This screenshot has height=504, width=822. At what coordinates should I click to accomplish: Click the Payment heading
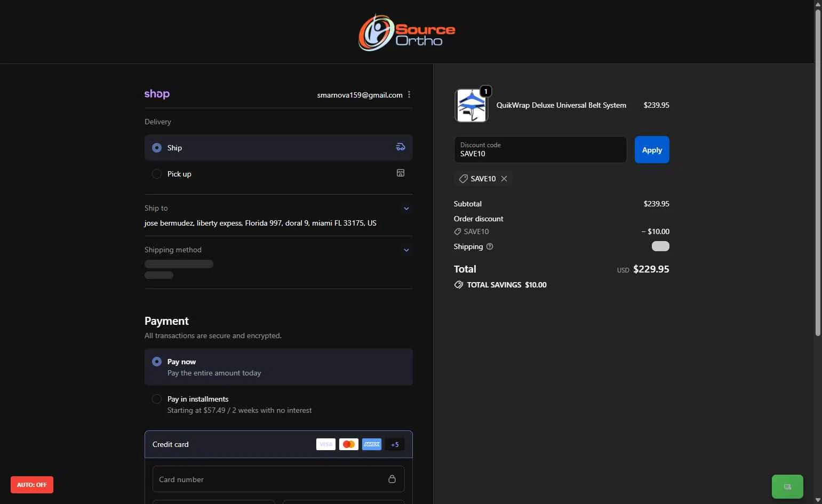coord(166,321)
